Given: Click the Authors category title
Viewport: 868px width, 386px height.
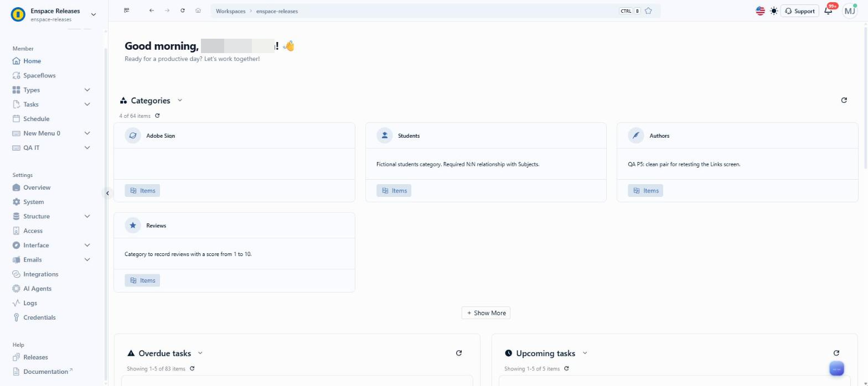Looking at the screenshot, I should pyautogui.click(x=659, y=135).
